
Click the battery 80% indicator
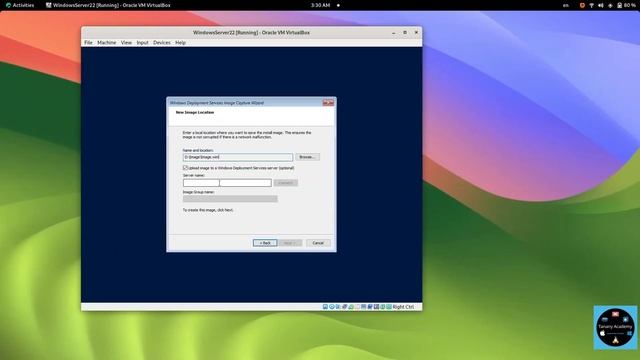coord(627,5)
